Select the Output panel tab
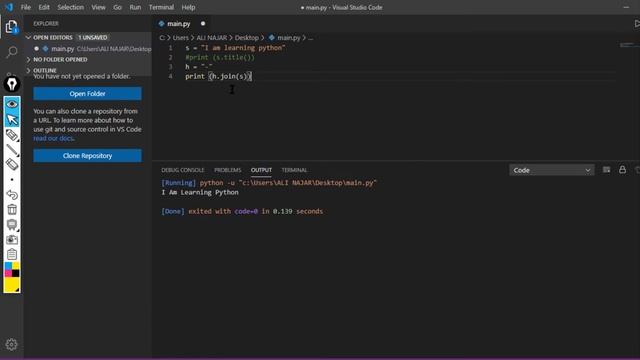 click(x=261, y=170)
